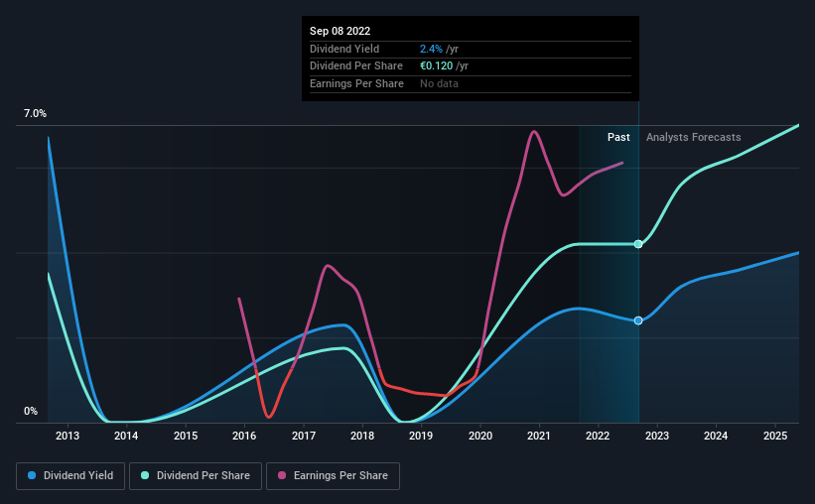Click the 2014 x-axis label
Image resolution: width=815 pixels, height=504 pixels.
click(x=126, y=436)
